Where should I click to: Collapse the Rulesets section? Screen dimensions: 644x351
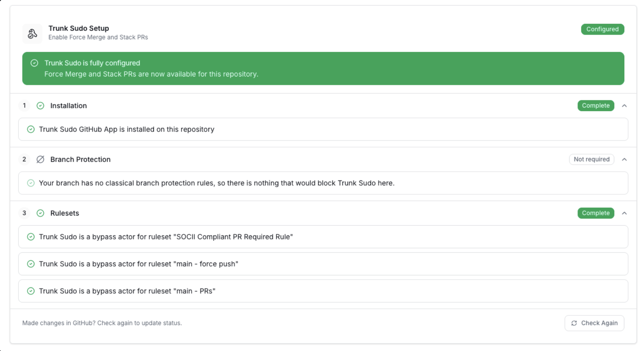click(624, 213)
